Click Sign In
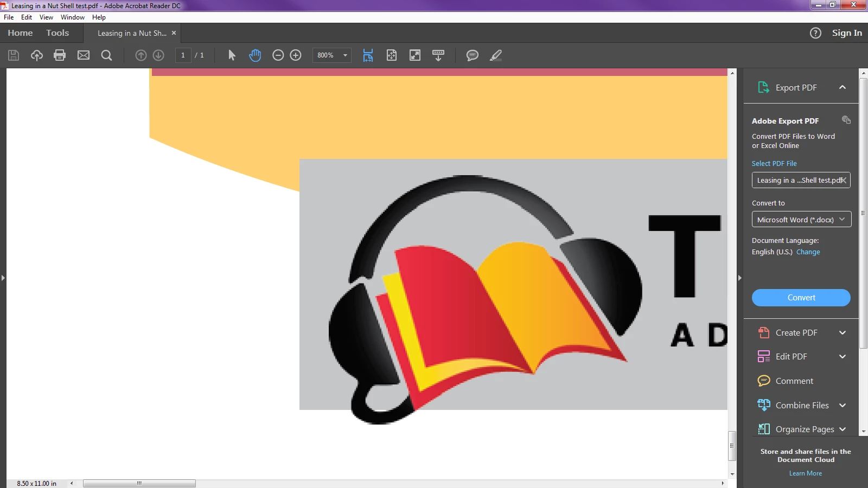Image resolution: width=868 pixels, height=488 pixels. click(847, 33)
